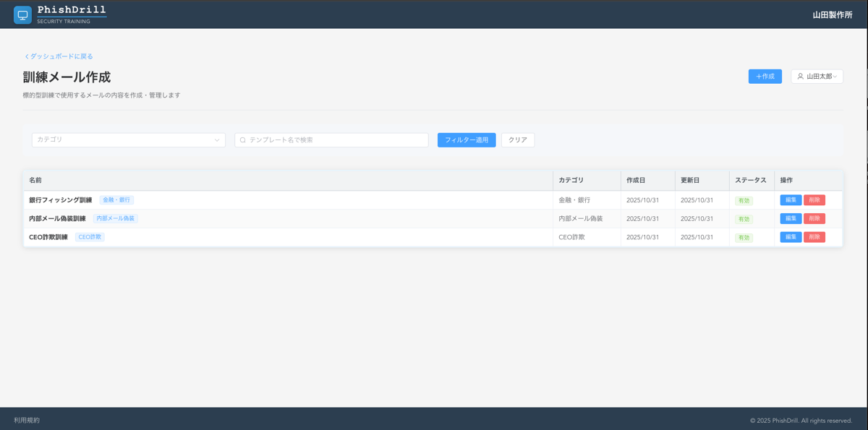Image resolution: width=868 pixels, height=430 pixels.
Task: Delete the 銀行フィッシング訓練 template
Action: [814, 200]
